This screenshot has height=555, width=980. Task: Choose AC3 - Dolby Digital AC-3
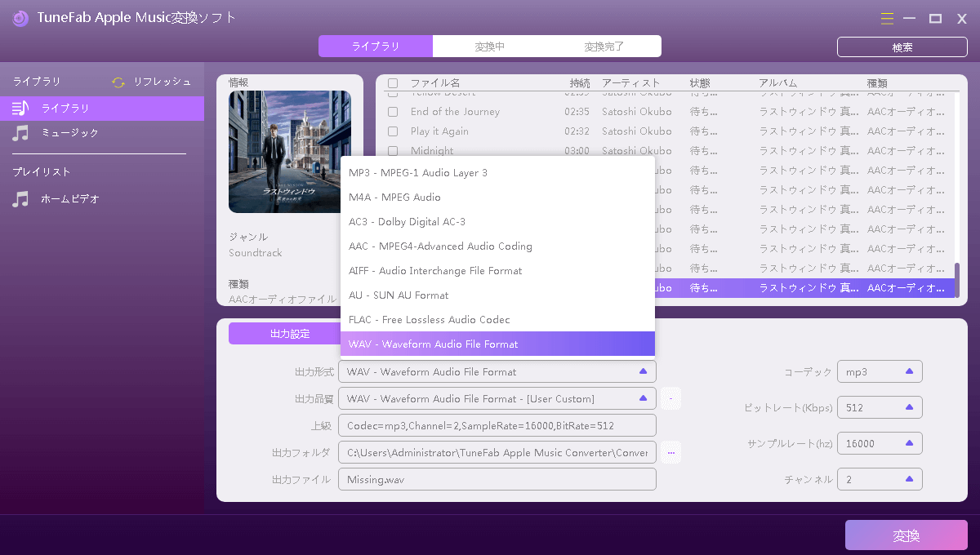[497, 221]
